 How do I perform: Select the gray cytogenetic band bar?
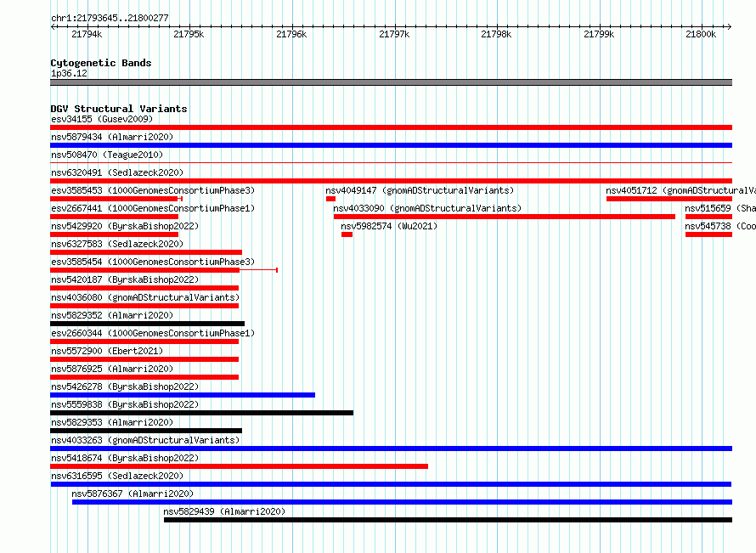391,82
